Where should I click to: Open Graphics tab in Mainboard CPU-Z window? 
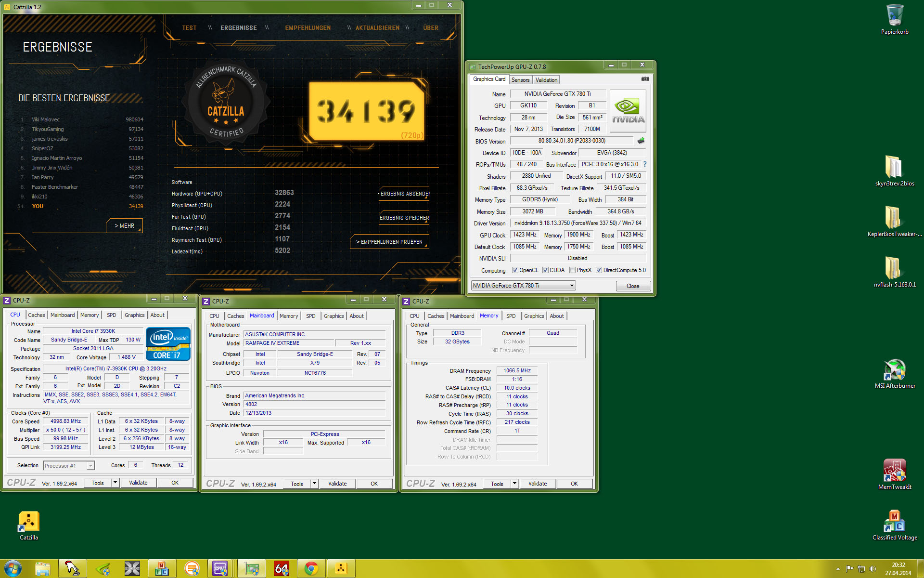coord(334,316)
